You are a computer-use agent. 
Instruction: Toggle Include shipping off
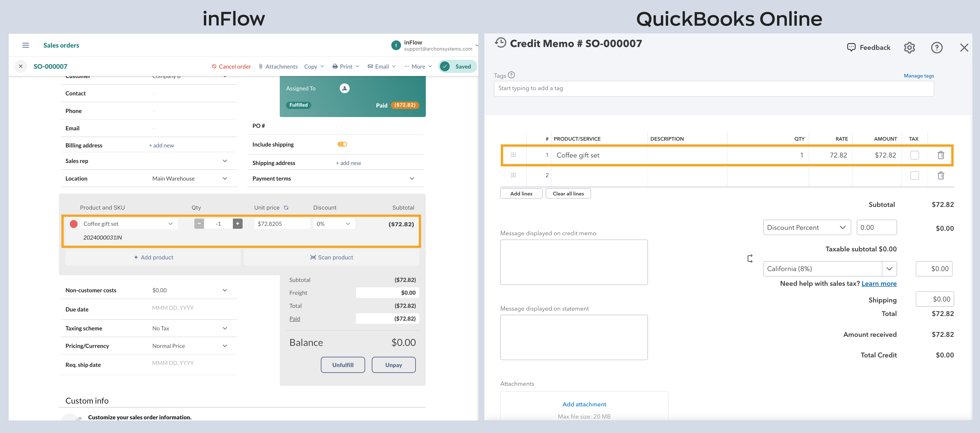pos(342,144)
